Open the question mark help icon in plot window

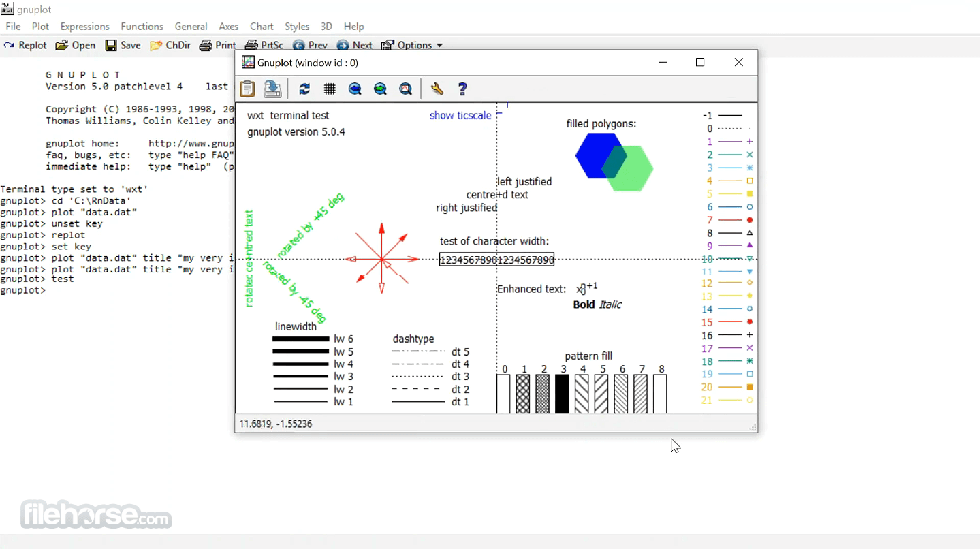(462, 89)
